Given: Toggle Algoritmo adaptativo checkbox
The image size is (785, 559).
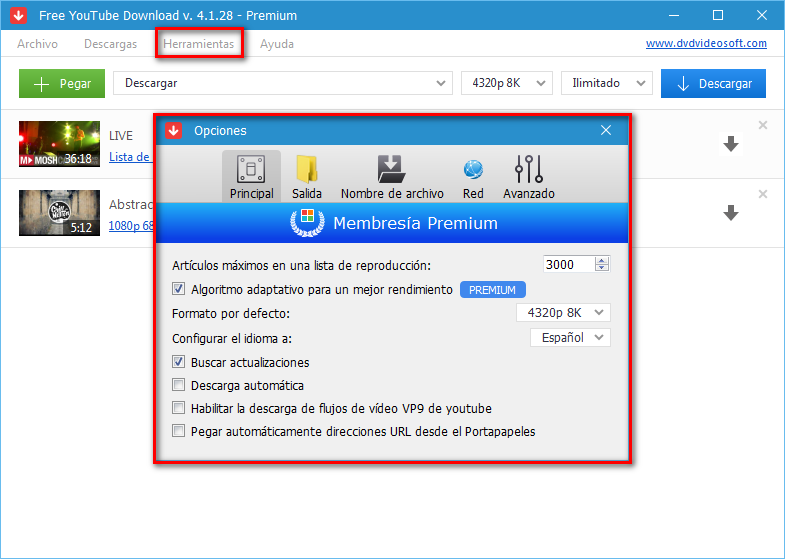Looking at the screenshot, I should click(x=178, y=289).
